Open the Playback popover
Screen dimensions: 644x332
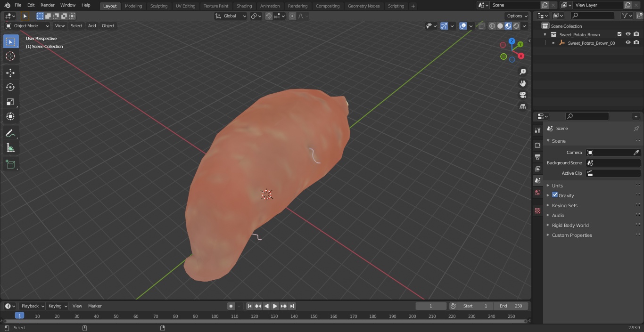tap(32, 306)
